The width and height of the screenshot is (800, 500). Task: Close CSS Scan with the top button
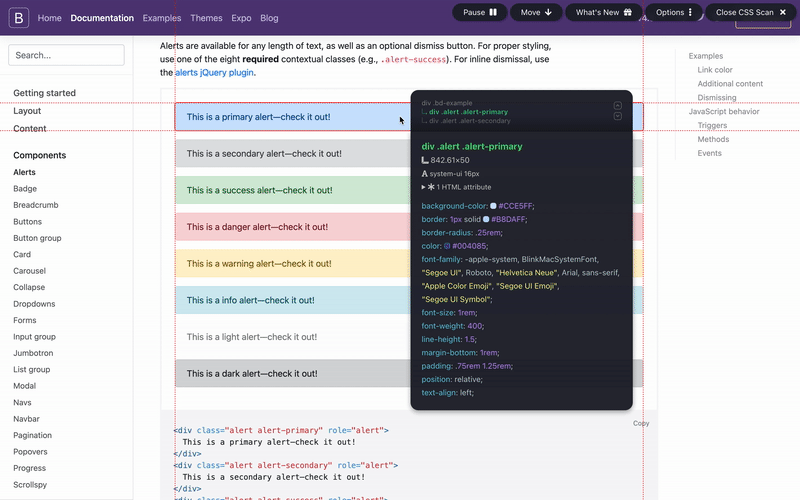click(x=751, y=12)
